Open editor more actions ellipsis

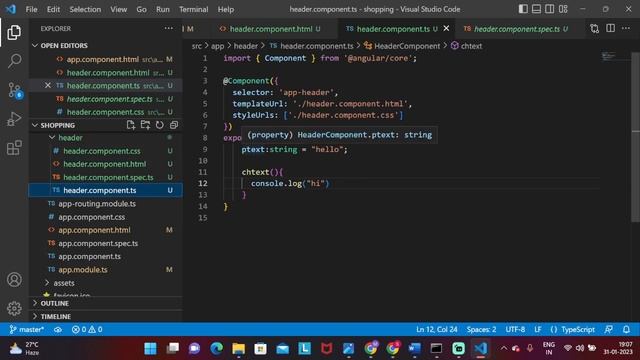pos(626,29)
